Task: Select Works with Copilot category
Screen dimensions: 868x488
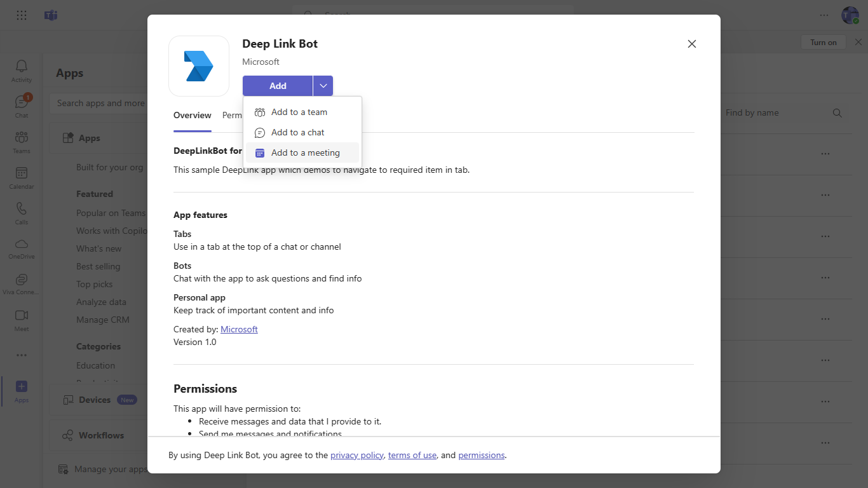Action: tap(112, 231)
